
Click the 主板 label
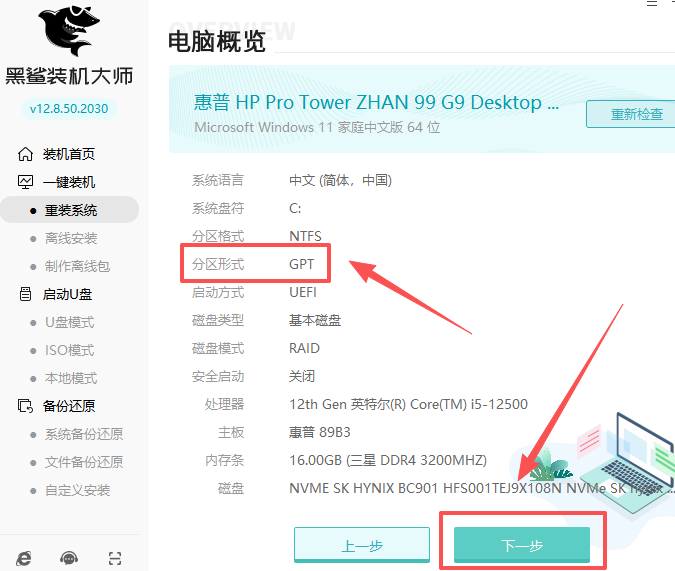[231, 432]
